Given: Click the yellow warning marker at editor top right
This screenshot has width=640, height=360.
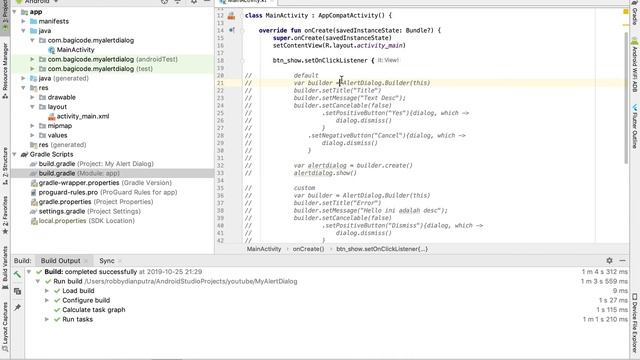Looking at the screenshot, I should pos(626,12).
